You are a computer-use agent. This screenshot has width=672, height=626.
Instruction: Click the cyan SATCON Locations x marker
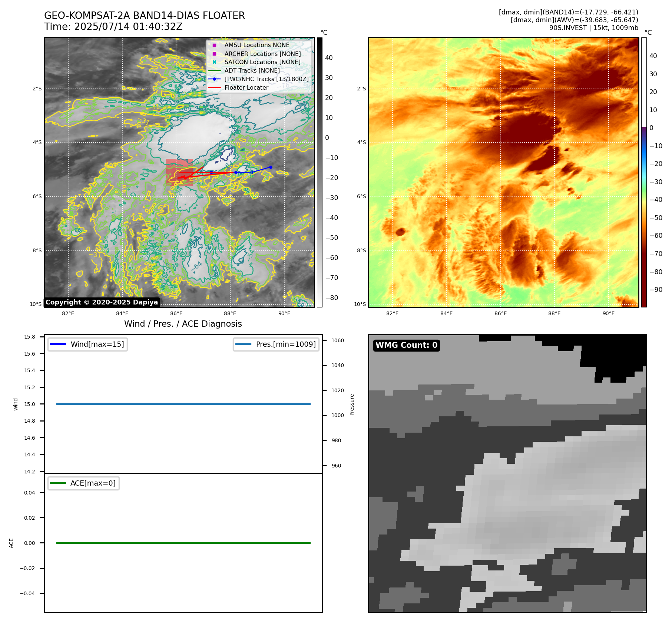(x=214, y=62)
